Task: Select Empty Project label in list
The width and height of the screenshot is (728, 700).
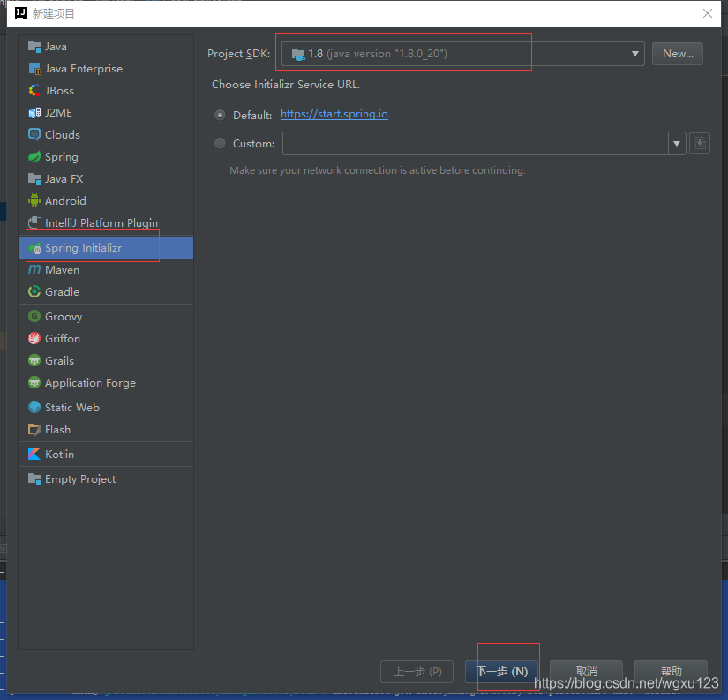Action: 80,479
